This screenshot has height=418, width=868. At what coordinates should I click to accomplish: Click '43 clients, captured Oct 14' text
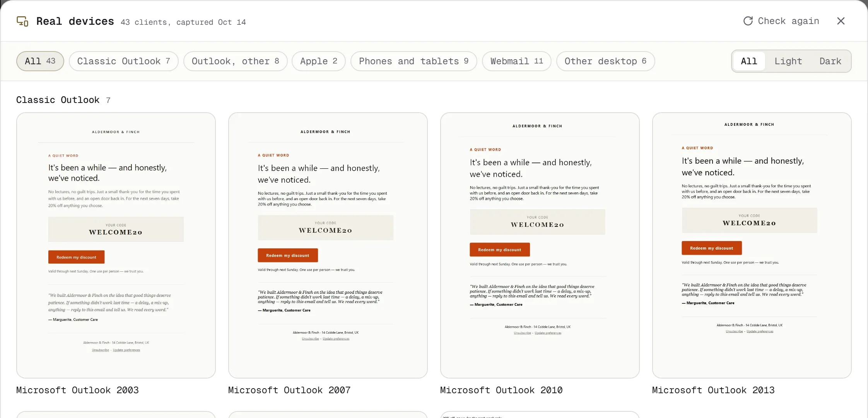tap(183, 22)
